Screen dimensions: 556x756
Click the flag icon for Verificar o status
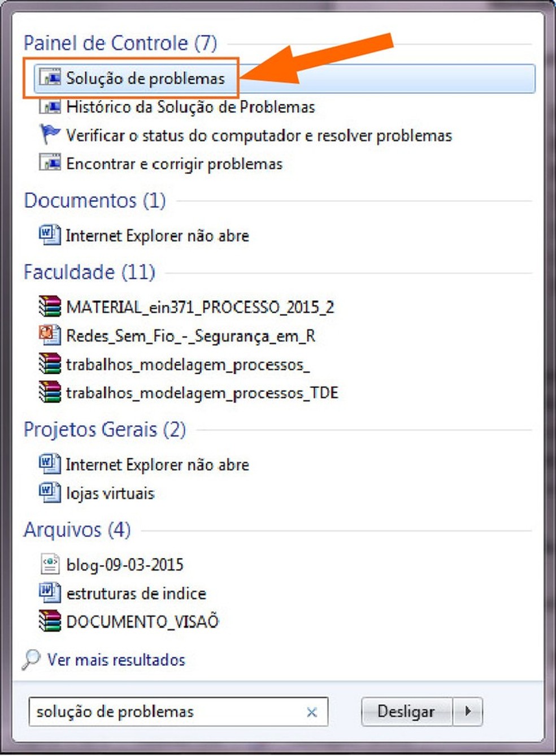[50, 135]
